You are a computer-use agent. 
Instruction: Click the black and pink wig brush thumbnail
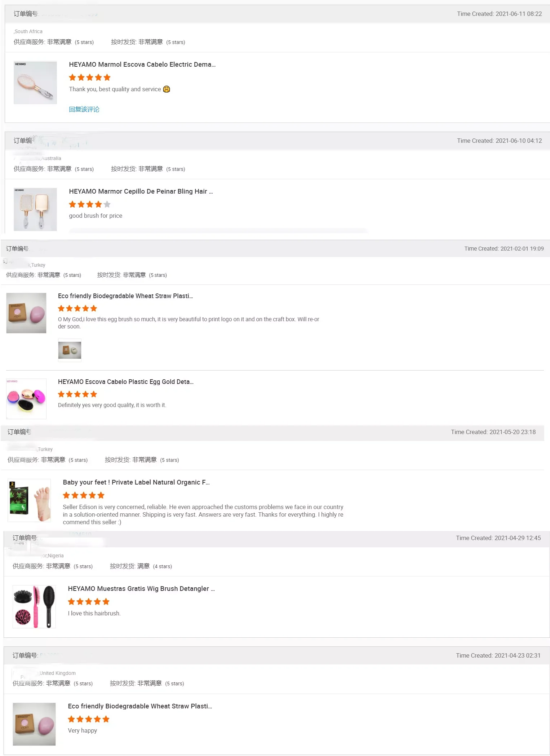[x=34, y=607]
